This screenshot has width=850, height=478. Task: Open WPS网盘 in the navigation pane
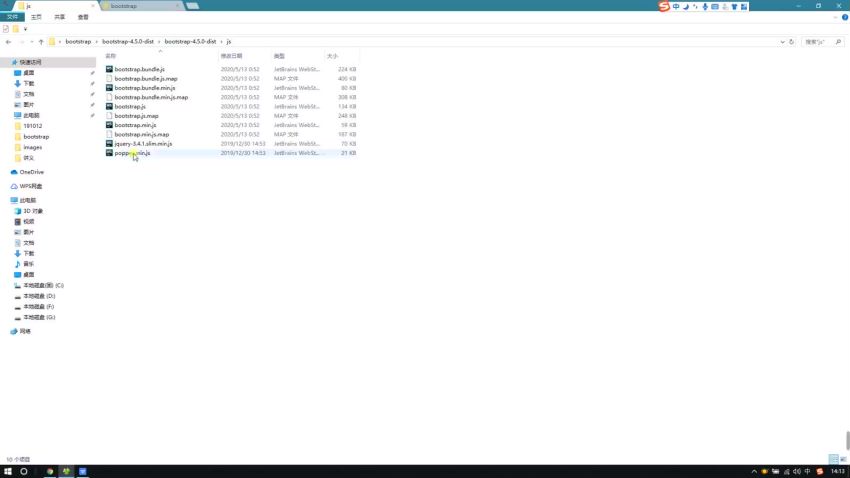click(x=31, y=186)
